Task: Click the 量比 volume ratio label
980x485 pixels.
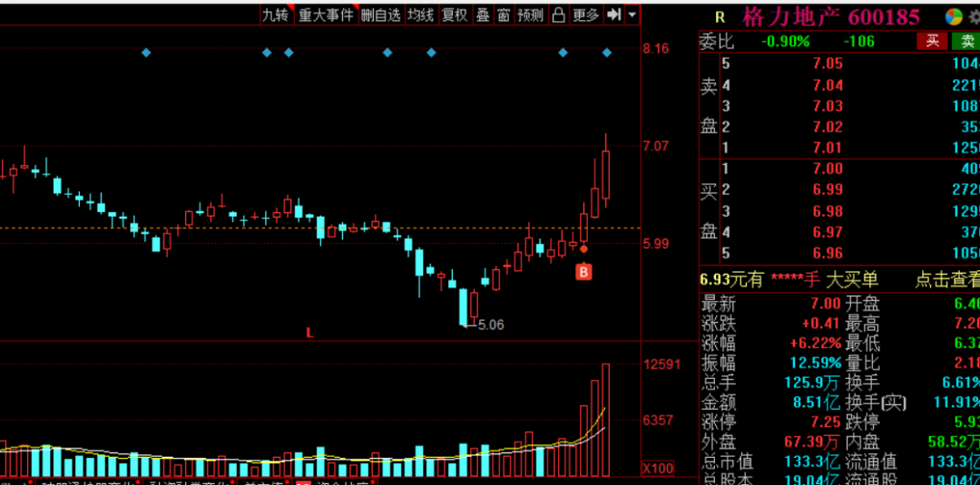Action: coord(862,363)
